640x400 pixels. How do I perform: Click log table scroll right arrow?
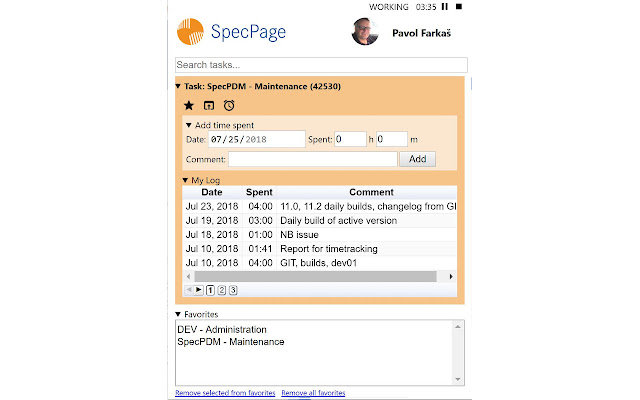[451, 276]
